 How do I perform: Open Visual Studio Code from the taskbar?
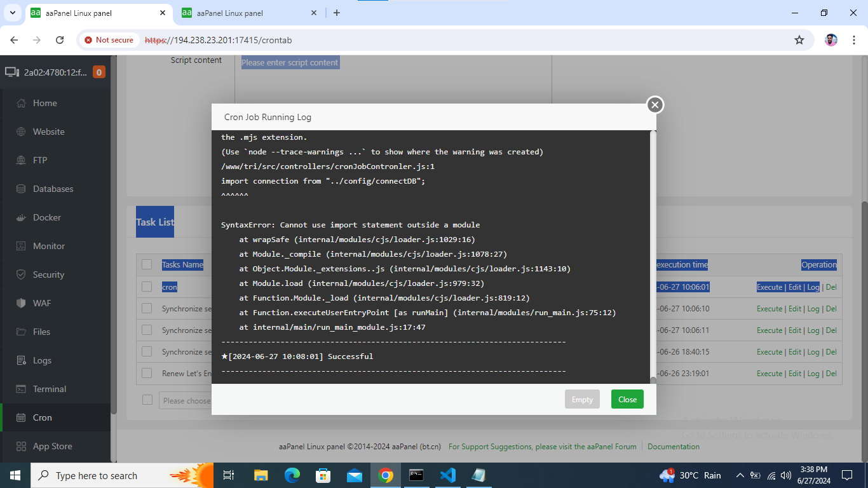coord(447,475)
